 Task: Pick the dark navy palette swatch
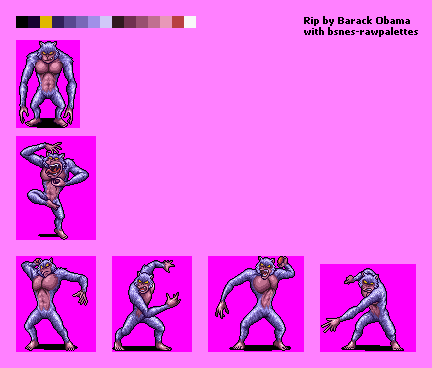coord(58,22)
